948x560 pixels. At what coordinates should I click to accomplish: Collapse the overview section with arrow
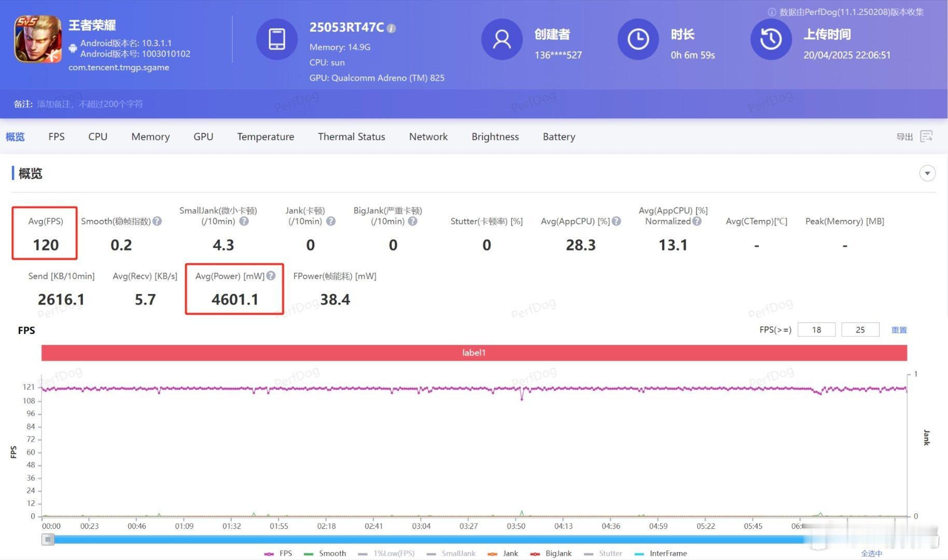927,173
